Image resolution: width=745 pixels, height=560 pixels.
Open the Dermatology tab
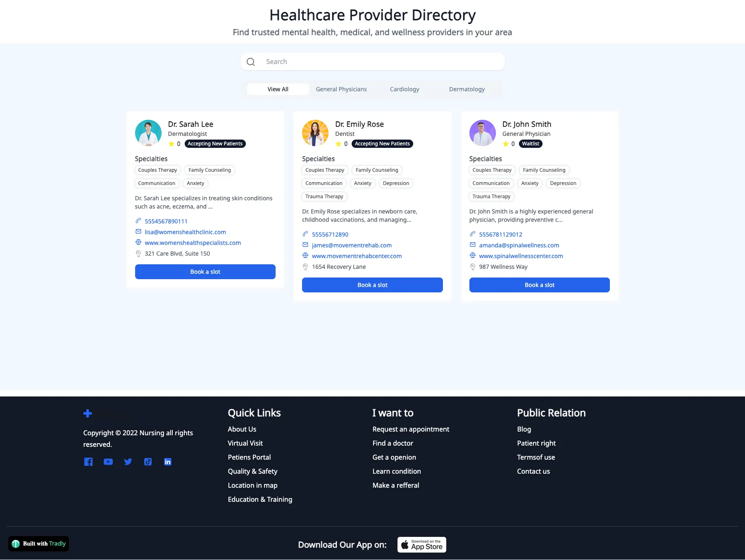[x=467, y=89]
